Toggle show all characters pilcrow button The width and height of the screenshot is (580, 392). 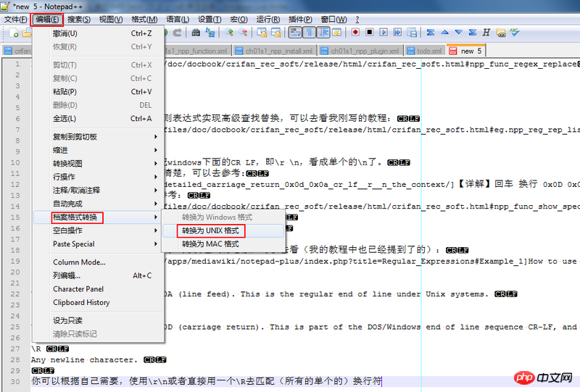[309, 33]
